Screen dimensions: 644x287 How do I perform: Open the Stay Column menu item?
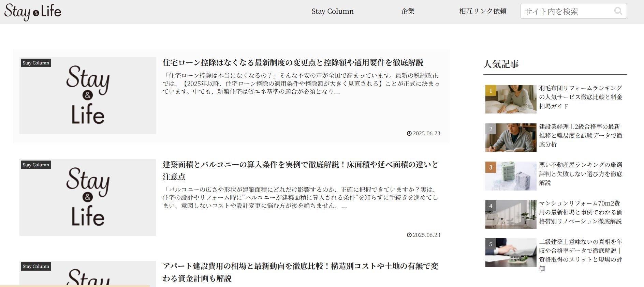coord(333,11)
